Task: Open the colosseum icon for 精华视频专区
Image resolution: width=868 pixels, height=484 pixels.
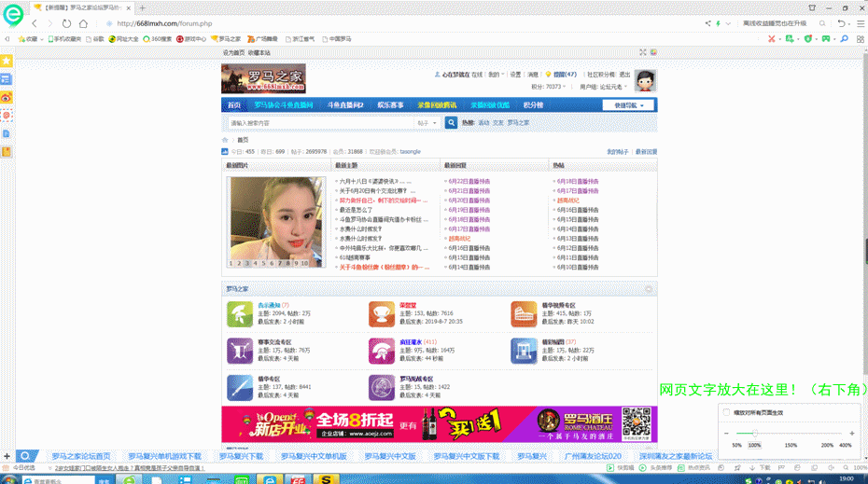Action: [x=524, y=313]
